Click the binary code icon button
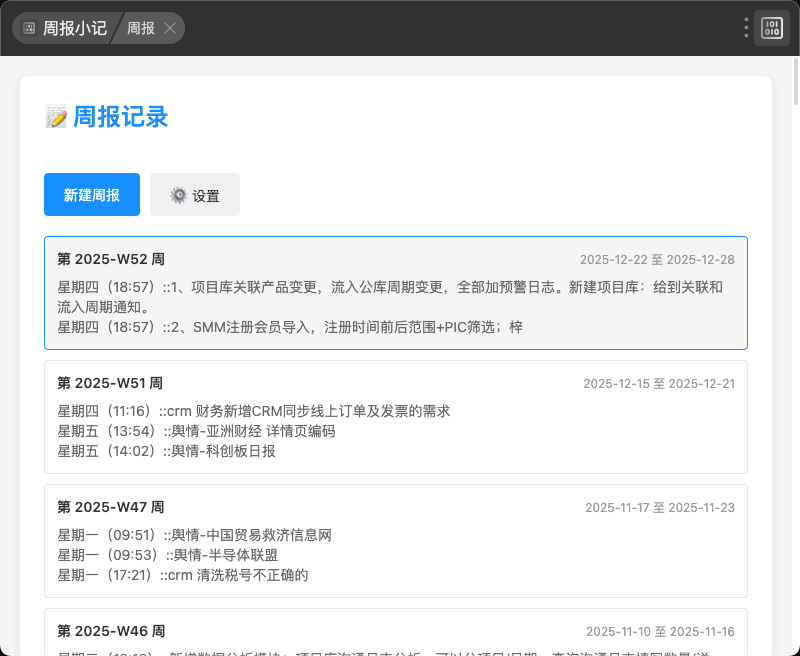Screen dimensions: 800x656 click(772, 28)
